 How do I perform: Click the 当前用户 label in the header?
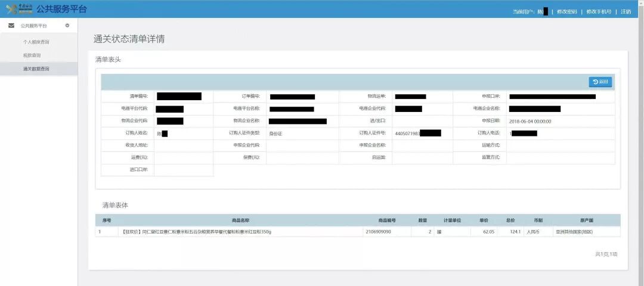coord(524,11)
